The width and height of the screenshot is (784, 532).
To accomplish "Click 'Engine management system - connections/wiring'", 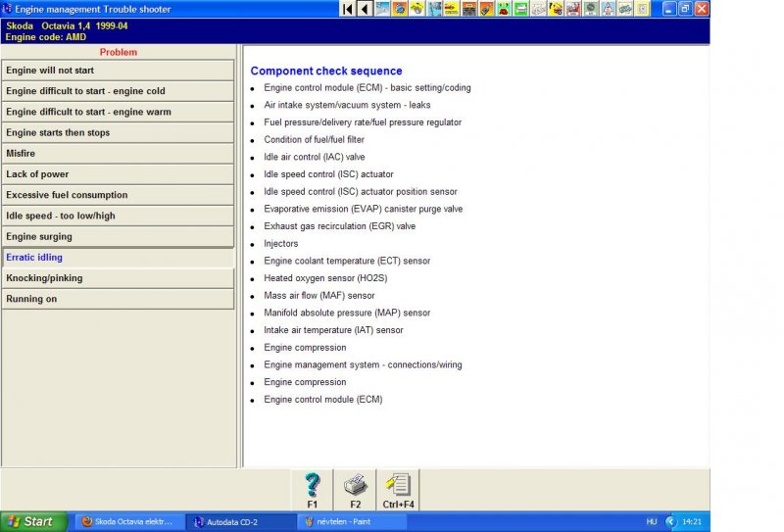I will click(363, 365).
